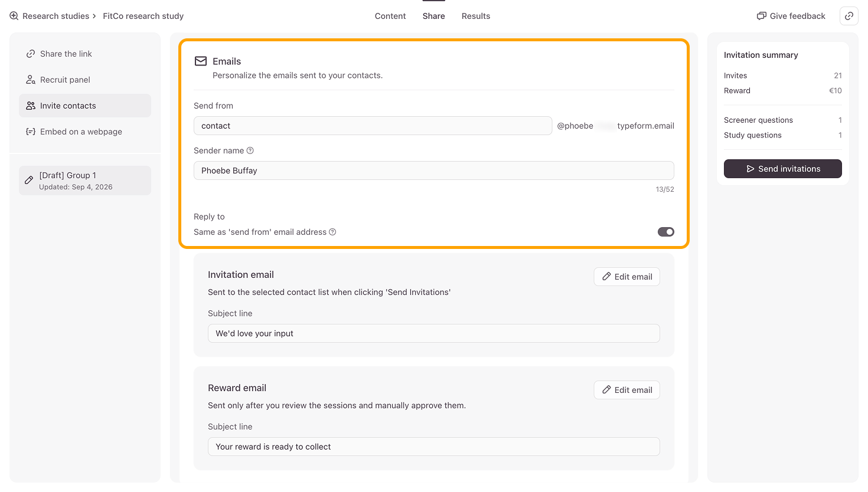Click the pencil icon on Draft Group 1
Screen dimensions: 868x492
[29, 181]
